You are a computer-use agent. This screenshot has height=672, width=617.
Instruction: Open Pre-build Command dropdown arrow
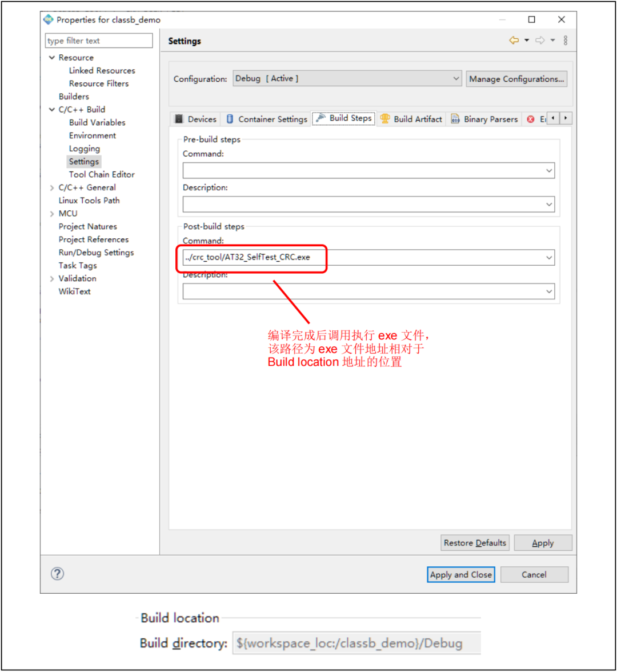pyautogui.click(x=549, y=170)
